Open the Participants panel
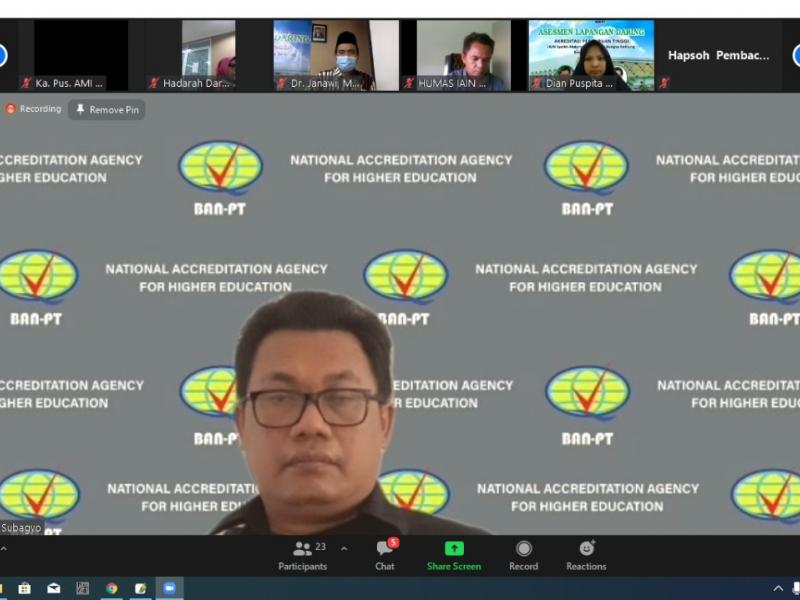This screenshot has width=800, height=600. click(x=302, y=556)
